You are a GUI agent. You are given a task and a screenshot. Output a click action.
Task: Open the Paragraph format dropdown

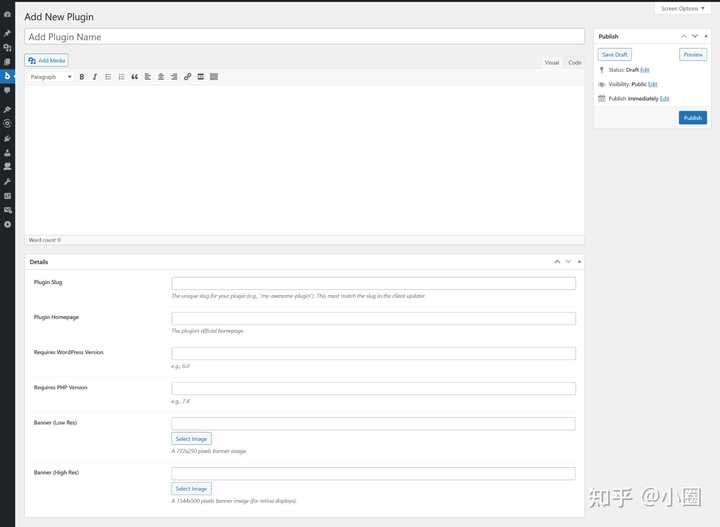[50, 77]
